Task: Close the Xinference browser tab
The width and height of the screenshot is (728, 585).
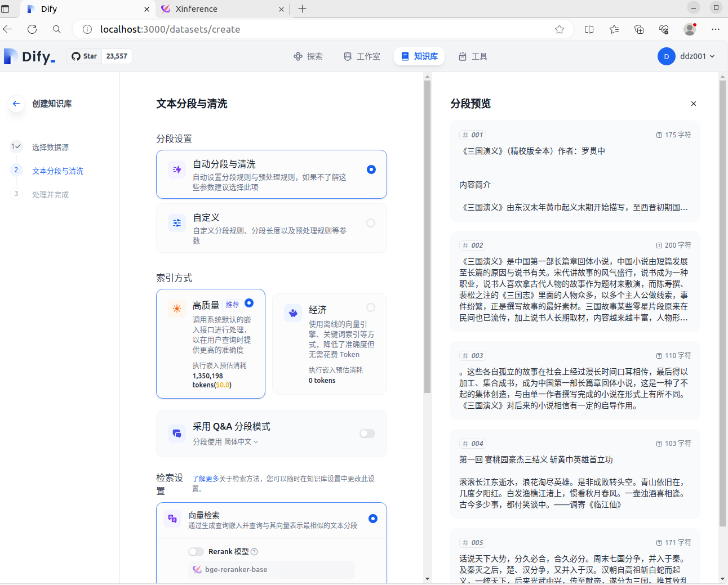Action: click(282, 9)
